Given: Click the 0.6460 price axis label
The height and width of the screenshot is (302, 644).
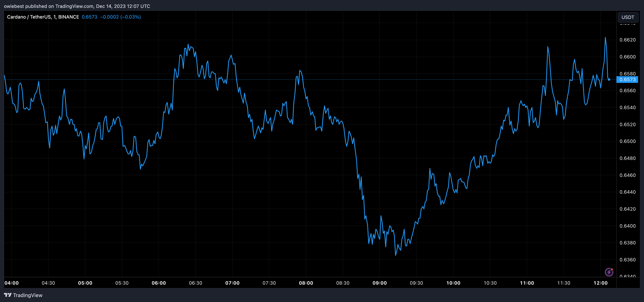Looking at the screenshot, I should [627, 175].
